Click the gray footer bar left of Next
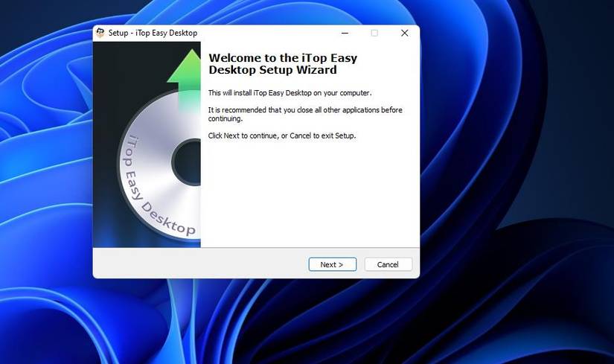This screenshot has height=364, width=614. tap(199, 264)
